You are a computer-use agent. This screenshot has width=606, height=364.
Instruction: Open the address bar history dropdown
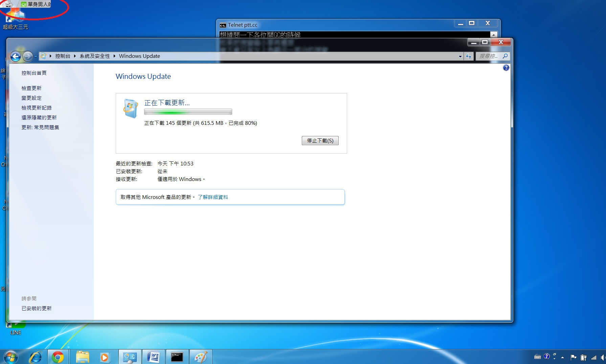460,56
